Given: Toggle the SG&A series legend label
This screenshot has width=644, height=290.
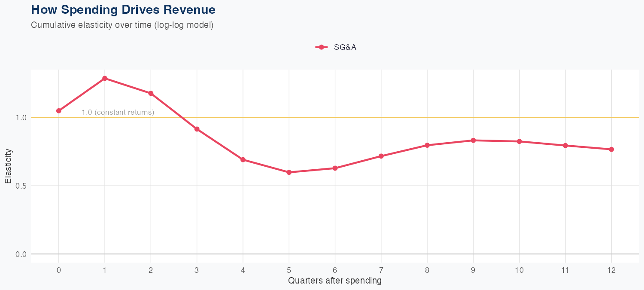Looking at the screenshot, I should click(x=345, y=47).
